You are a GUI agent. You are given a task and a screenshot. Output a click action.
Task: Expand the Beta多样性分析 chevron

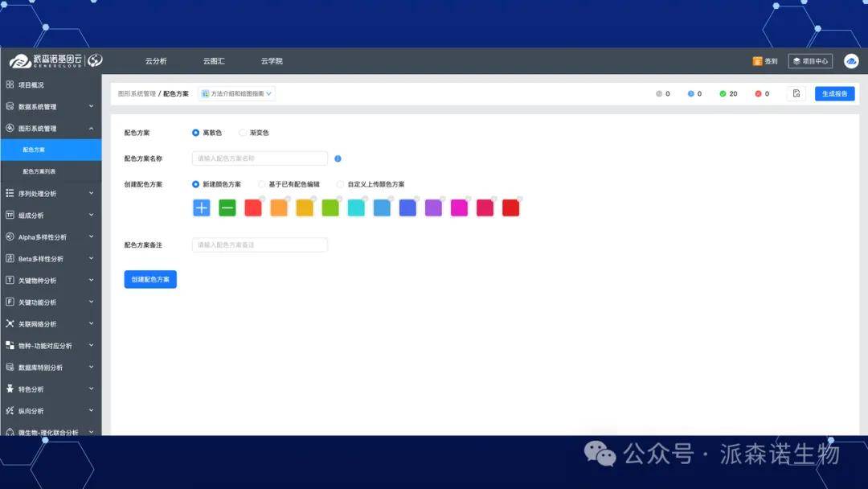(92, 258)
